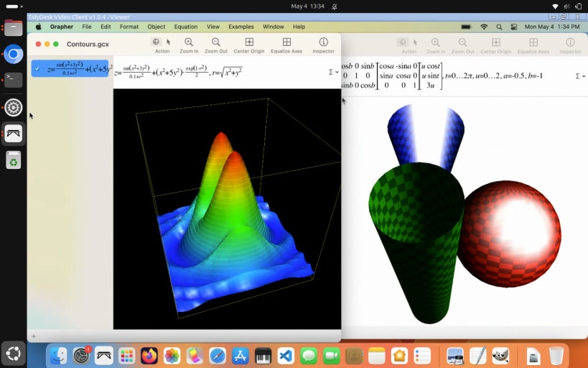
Task: Open Spotlight search in the macOS menu bar
Action: (x=499, y=27)
